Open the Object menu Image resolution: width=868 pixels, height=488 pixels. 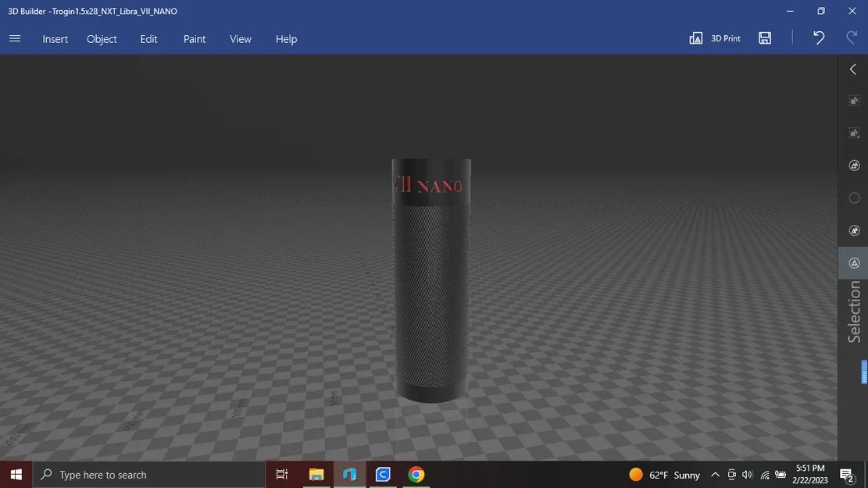pos(102,38)
